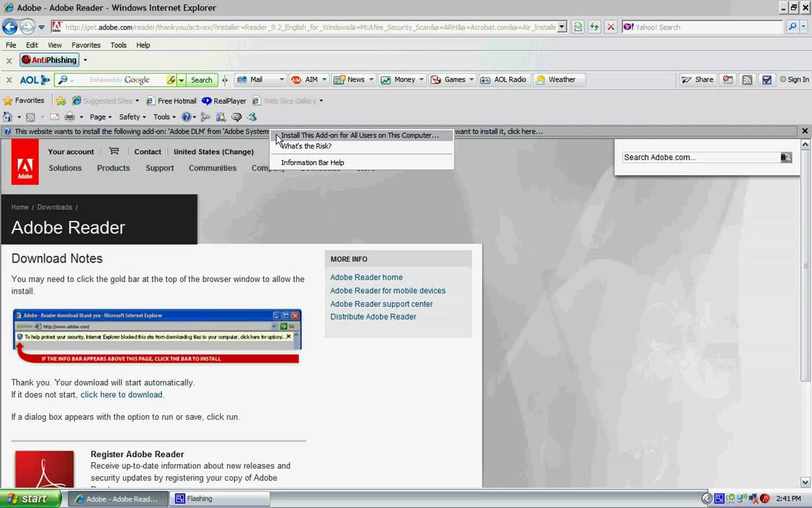Click the Adobe shopping cart icon
Screen dimensions: 812x508
pos(114,152)
